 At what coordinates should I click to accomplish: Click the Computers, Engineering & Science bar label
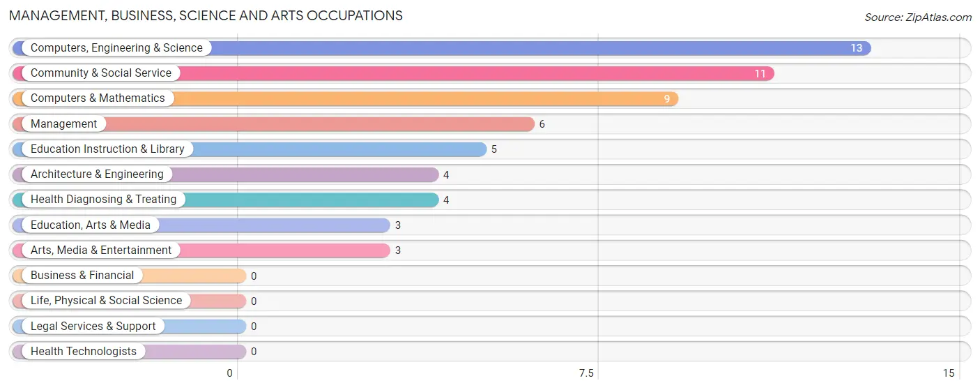click(x=116, y=48)
